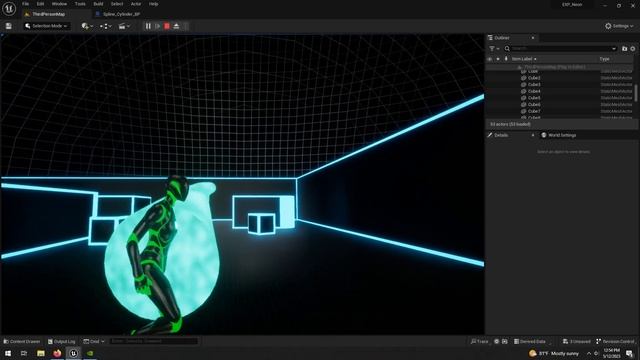Save the level with the floppy disk icon
Viewport: 640px width, 360px height.
coord(9,26)
